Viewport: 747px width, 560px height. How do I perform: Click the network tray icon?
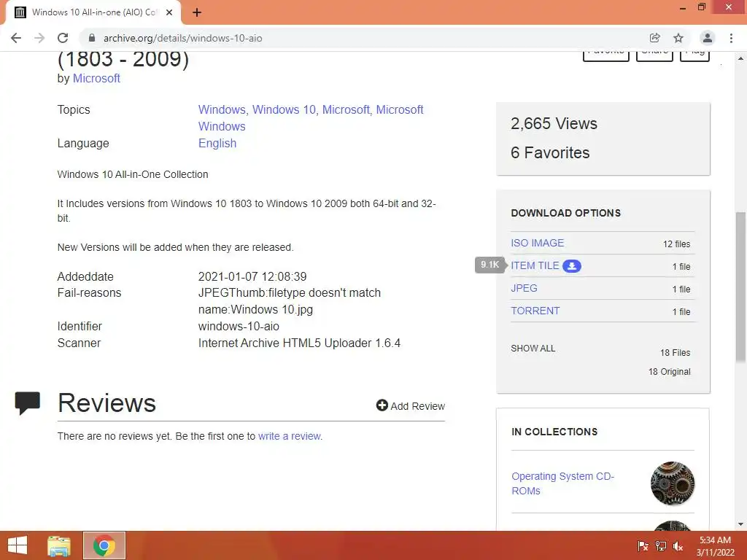(x=660, y=546)
